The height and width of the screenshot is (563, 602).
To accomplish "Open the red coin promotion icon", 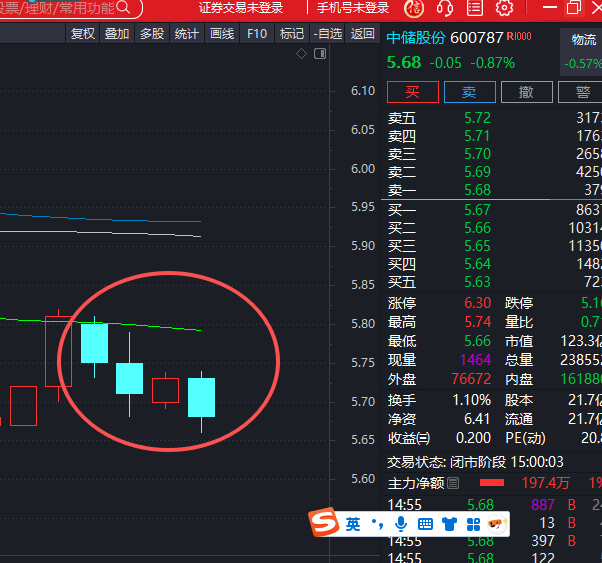I will (x=414, y=8).
